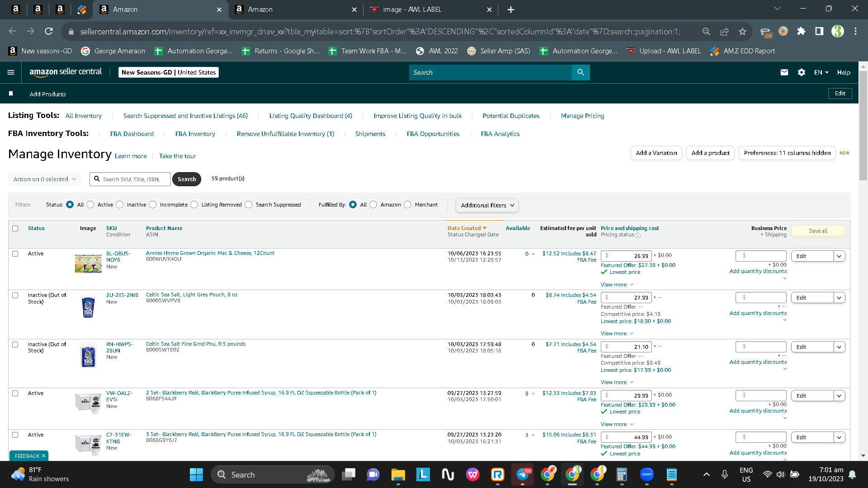
Task: Check the box for Celtic Sea Salt Light Grey row
Action: [x=15, y=295]
